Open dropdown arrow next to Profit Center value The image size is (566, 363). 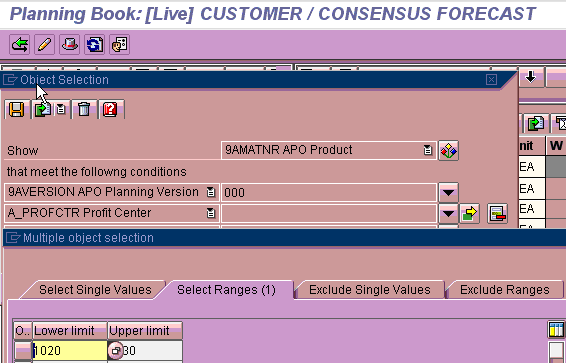click(x=448, y=214)
